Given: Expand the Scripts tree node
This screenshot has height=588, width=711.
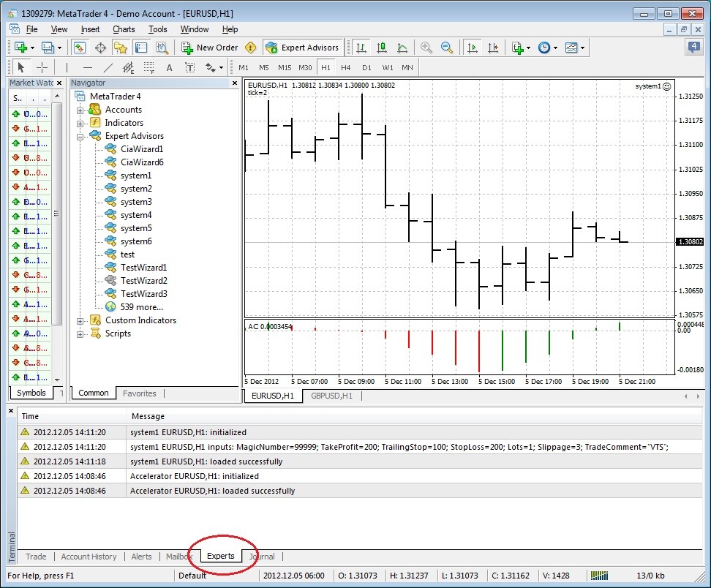Looking at the screenshot, I should click(x=80, y=334).
